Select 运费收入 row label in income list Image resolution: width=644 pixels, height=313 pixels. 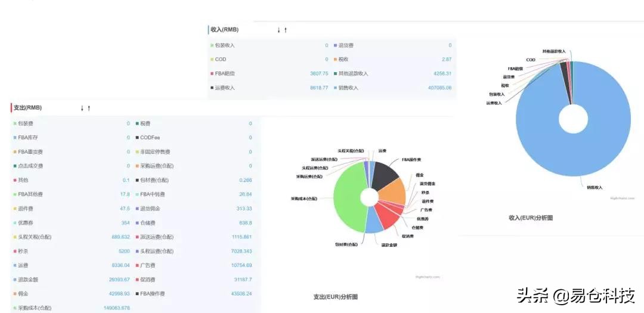click(x=225, y=88)
